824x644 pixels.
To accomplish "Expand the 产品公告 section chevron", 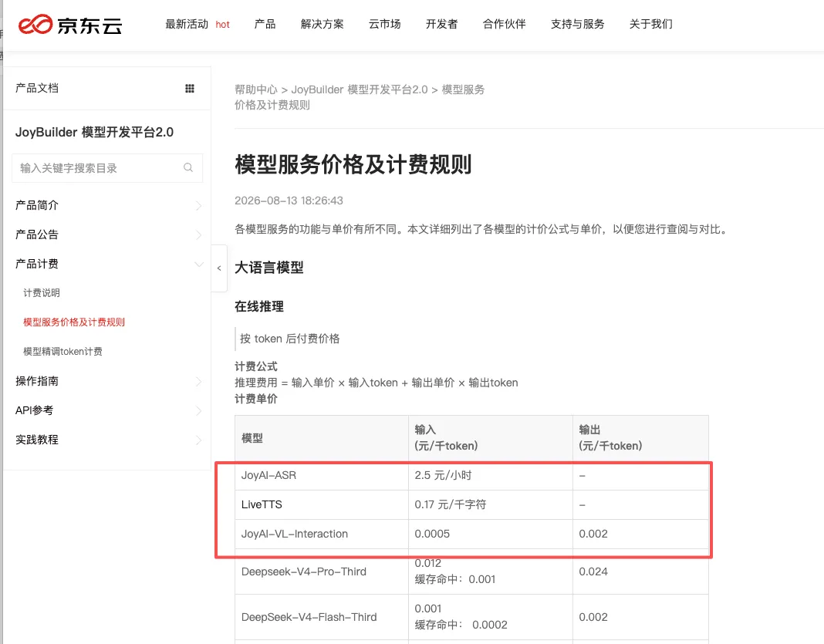I will 198,234.
